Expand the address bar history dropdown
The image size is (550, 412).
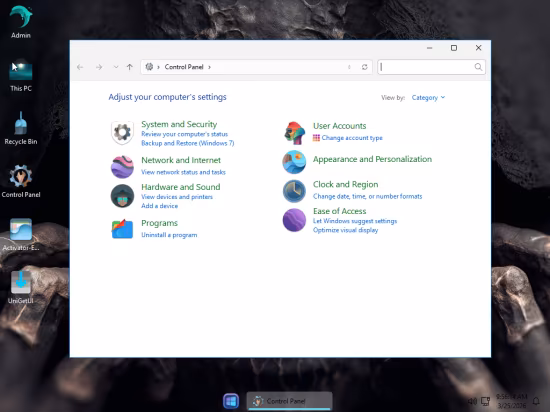pos(349,67)
